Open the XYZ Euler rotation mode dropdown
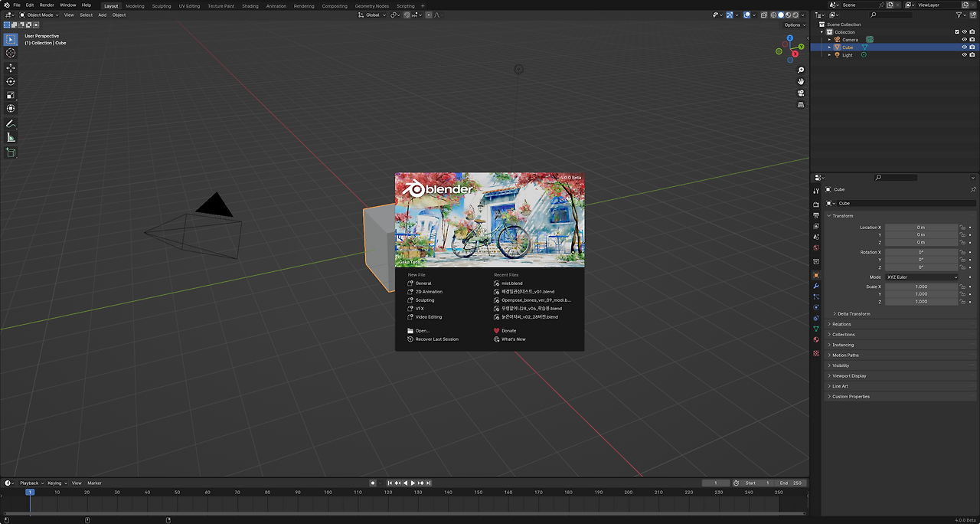 [922, 277]
